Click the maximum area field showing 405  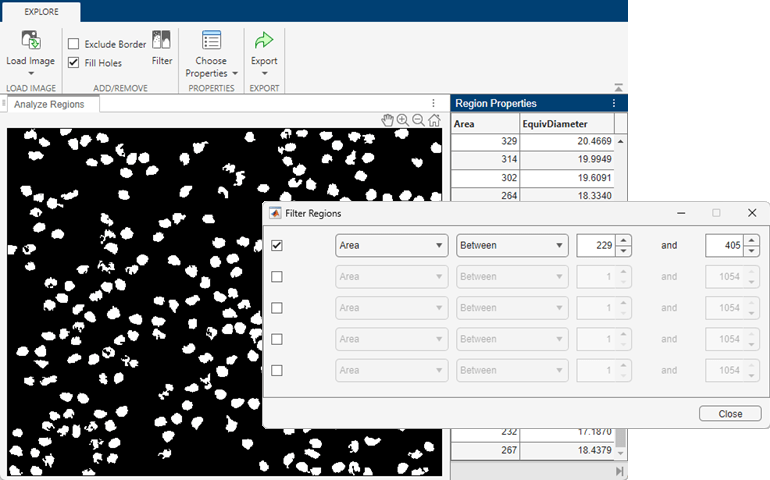725,245
